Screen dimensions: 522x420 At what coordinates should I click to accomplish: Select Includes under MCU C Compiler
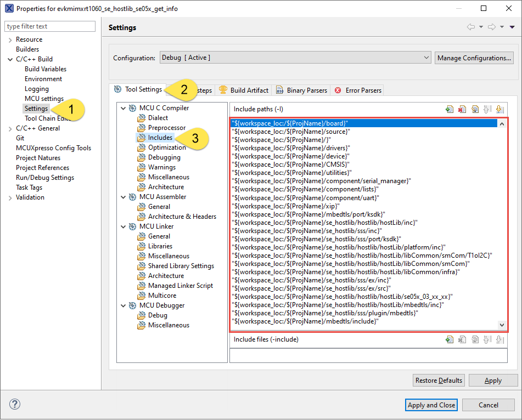pyautogui.click(x=160, y=138)
